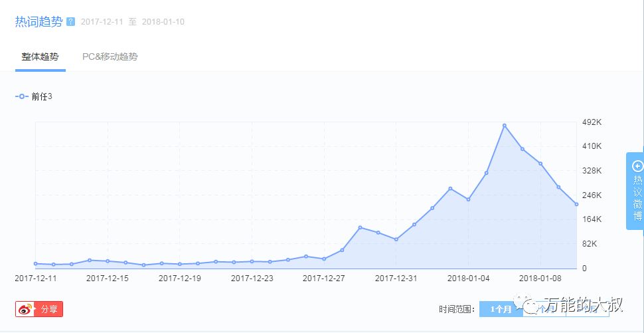Select the rightmost time range option
This screenshot has width=644, height=333.
coord(587,309)
